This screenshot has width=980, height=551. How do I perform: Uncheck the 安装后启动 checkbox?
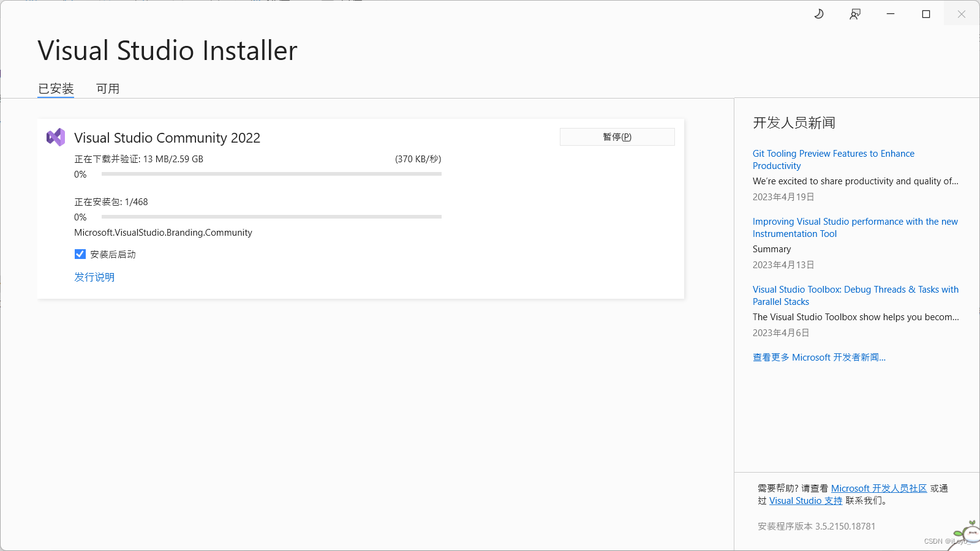coord(80,254)
